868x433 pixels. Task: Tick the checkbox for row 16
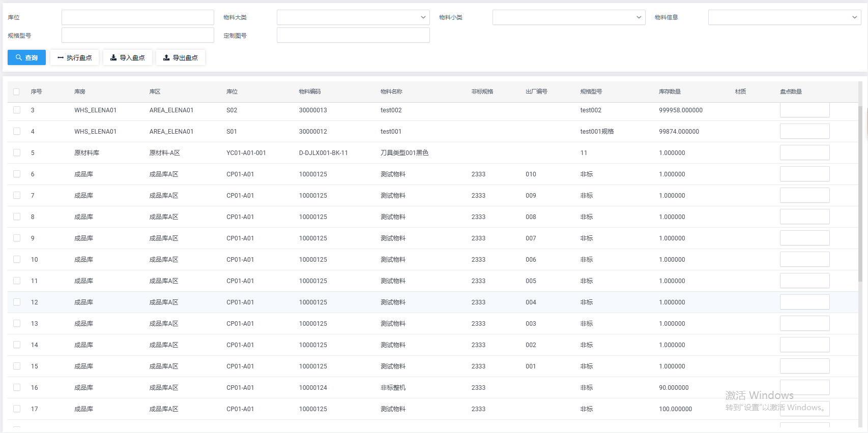click(17, 387)
